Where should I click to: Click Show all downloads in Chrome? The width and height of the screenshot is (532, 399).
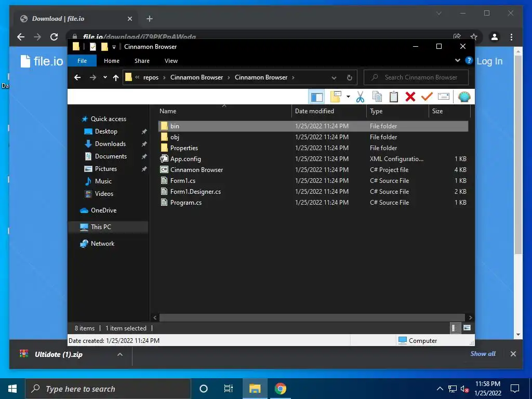[x=483, y=354]
